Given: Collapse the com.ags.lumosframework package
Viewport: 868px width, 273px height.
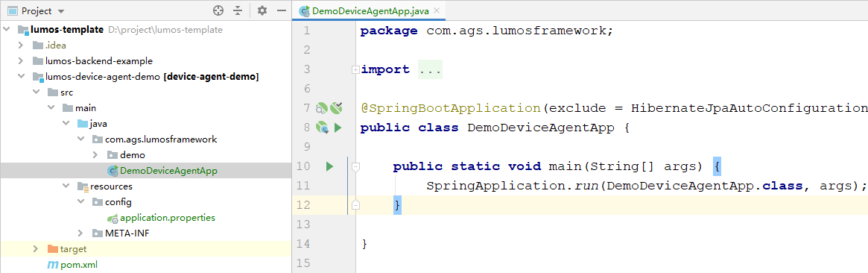Looking at the screenshot, I should coord(80,139).
